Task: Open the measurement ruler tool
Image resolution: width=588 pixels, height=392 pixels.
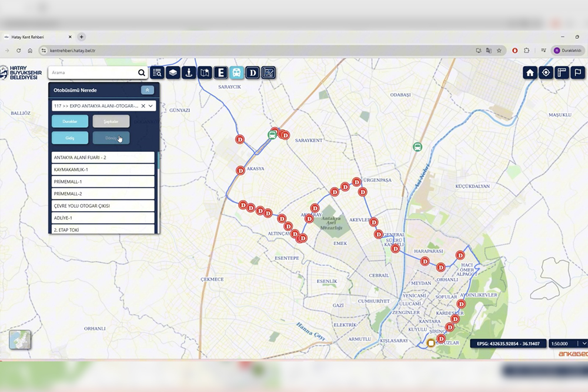Action: click(x=562, y=72)
